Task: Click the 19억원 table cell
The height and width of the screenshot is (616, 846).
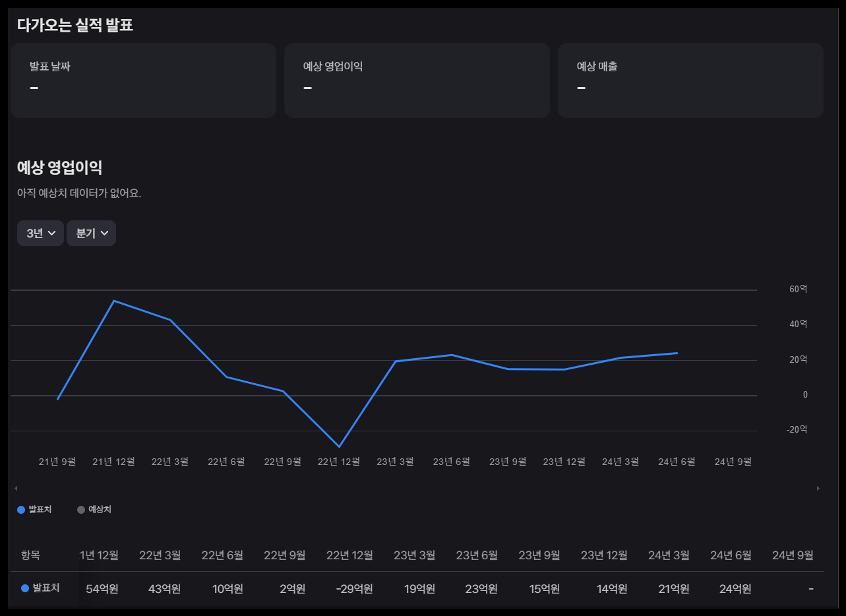Action: [x=419, y=589]
